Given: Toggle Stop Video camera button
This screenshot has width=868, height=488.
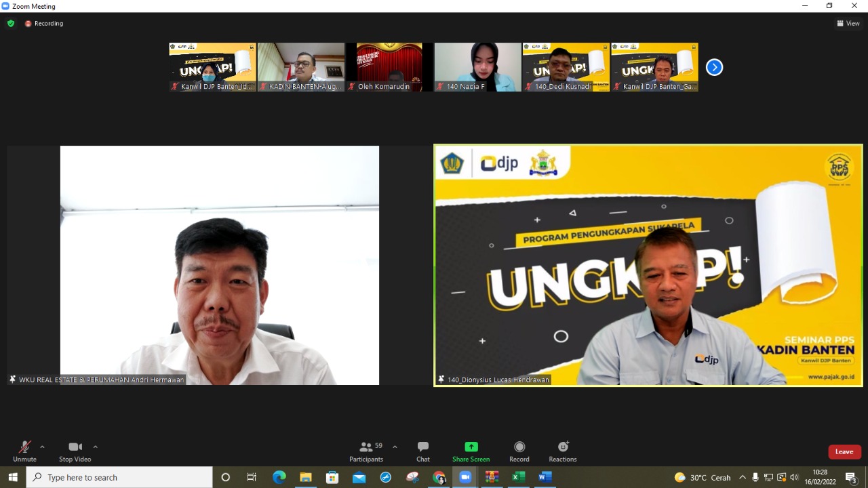Looking at the screenshot, I should coord(75,451).
